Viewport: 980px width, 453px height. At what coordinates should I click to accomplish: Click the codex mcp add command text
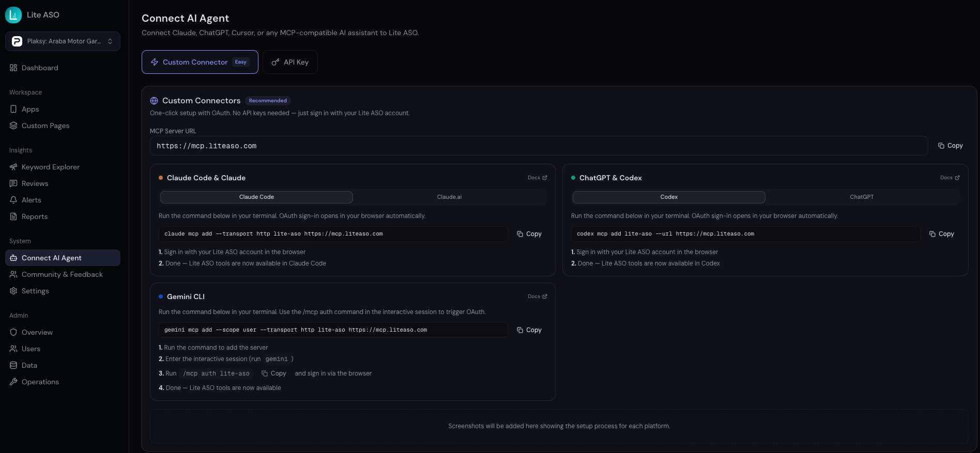pyautogui.click(x=665, y=234)
